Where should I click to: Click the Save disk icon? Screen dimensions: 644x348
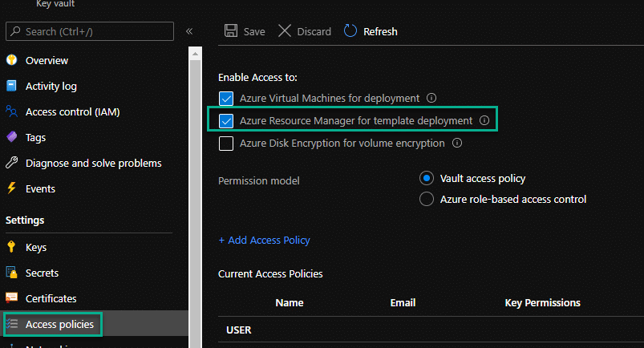(x=231, y=30)
